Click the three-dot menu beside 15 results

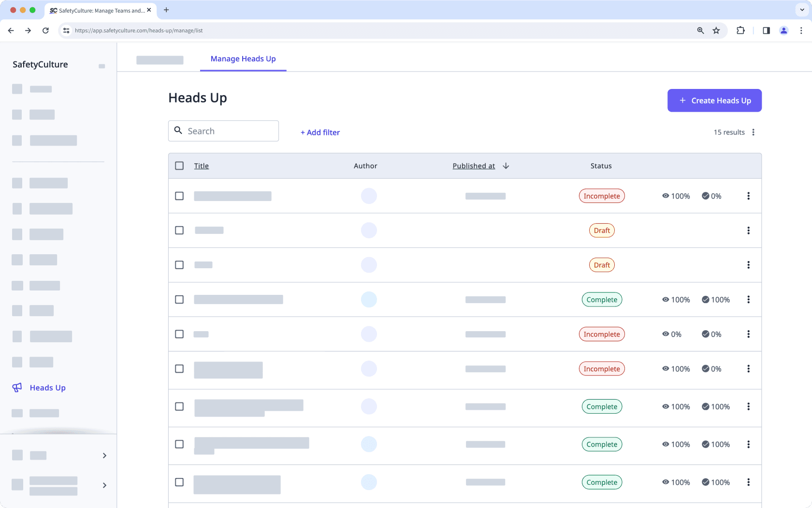pos(753,131)
